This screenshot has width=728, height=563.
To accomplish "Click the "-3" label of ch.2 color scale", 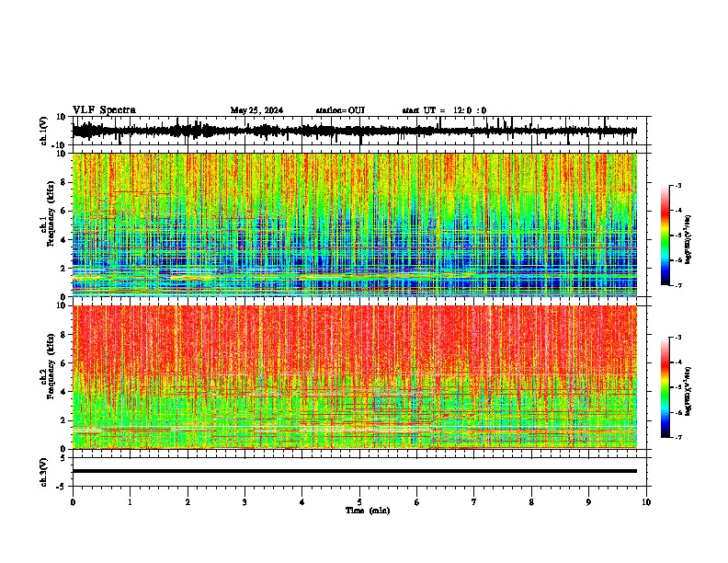I will [x=678, y=338].
